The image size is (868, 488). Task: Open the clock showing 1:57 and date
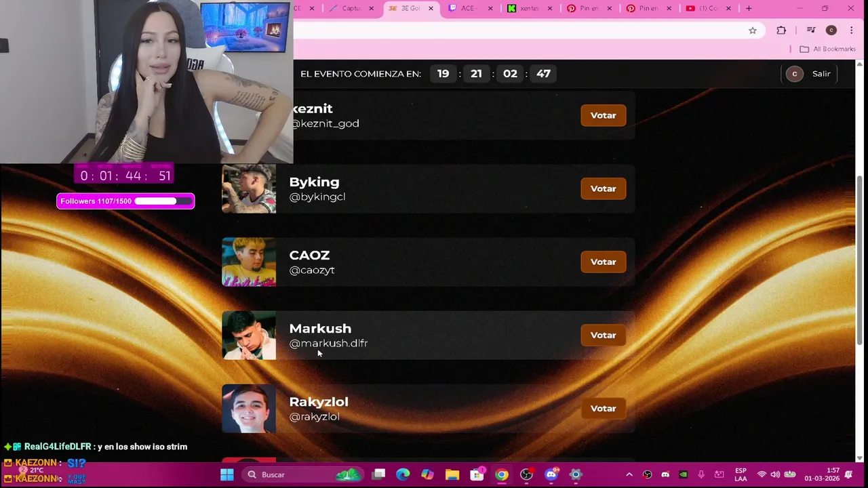tap(822, 474)
